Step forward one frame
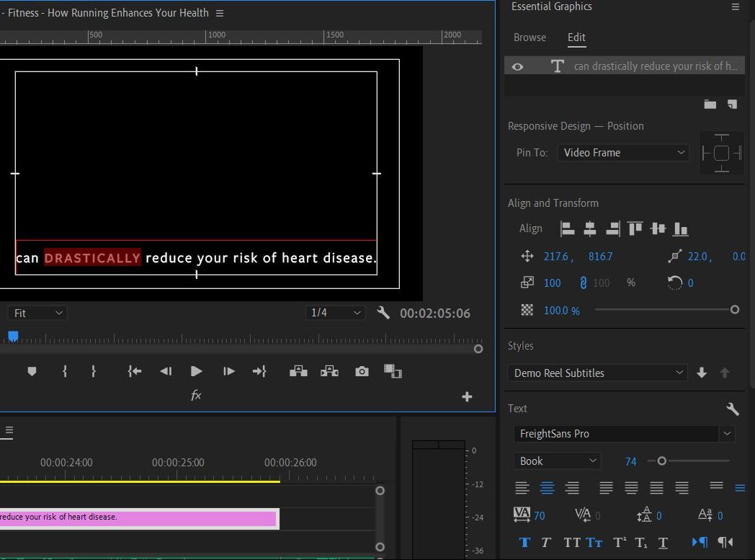 pyautogui.click(x=228, y=371)
